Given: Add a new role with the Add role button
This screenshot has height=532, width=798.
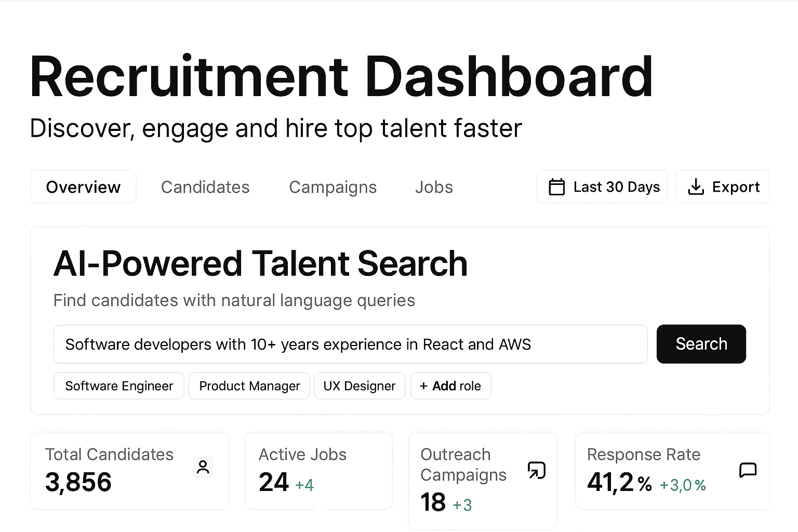Looking at the screenshot, I should pos(450,385).
